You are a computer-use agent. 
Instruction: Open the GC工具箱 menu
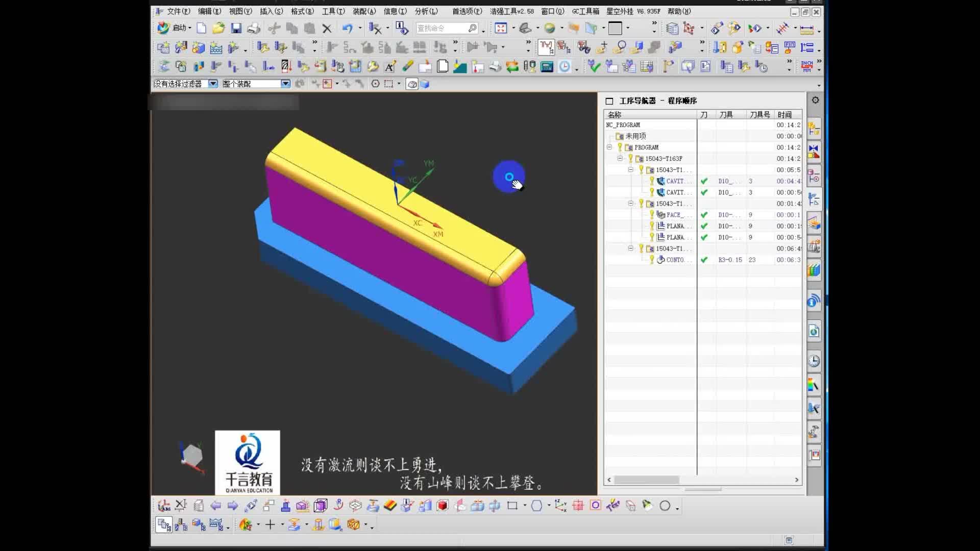pos(585,11)
